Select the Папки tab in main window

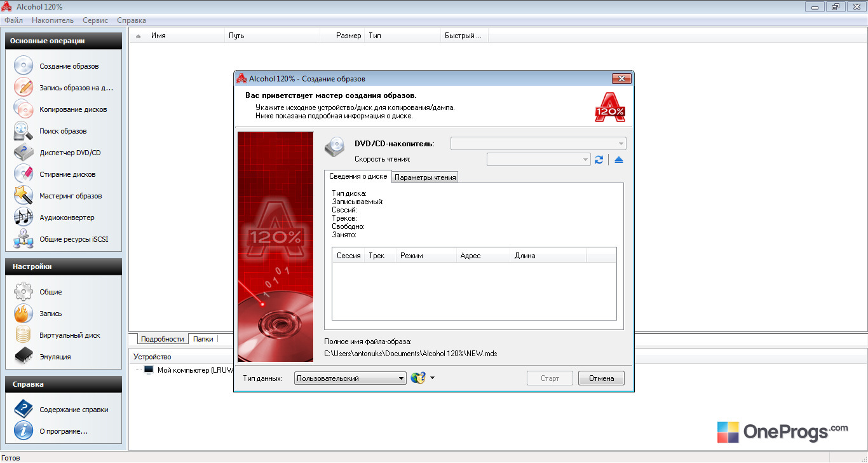203,339
